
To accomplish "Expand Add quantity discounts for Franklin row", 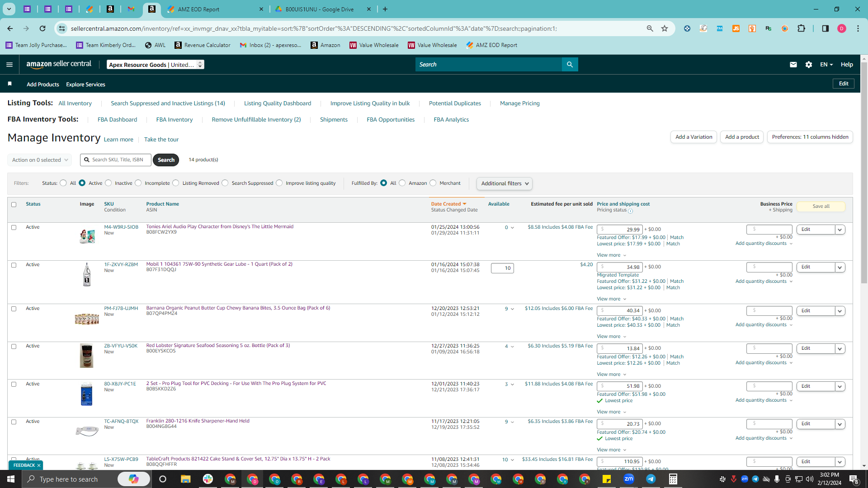I will pos(764,438).
